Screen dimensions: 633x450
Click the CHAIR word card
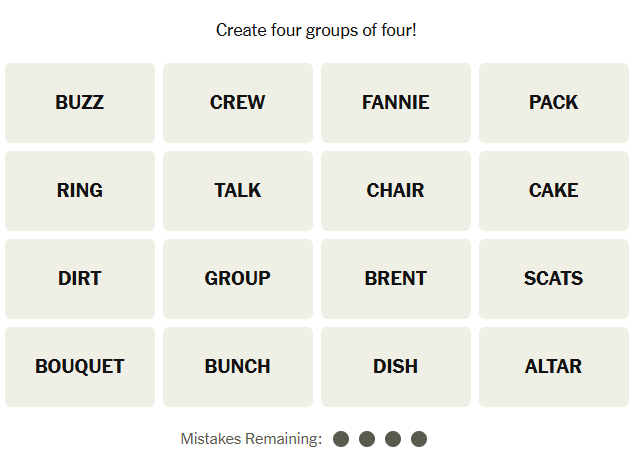coord(396,191)
